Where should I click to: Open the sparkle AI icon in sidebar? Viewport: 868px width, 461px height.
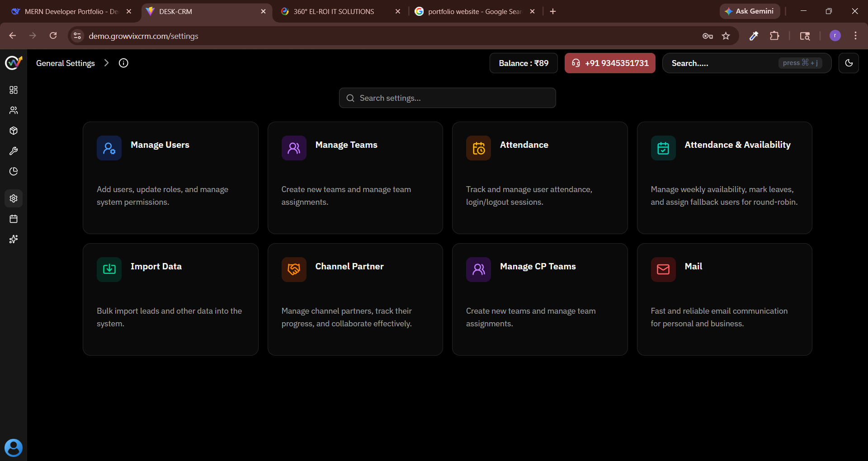pos(14,239)
